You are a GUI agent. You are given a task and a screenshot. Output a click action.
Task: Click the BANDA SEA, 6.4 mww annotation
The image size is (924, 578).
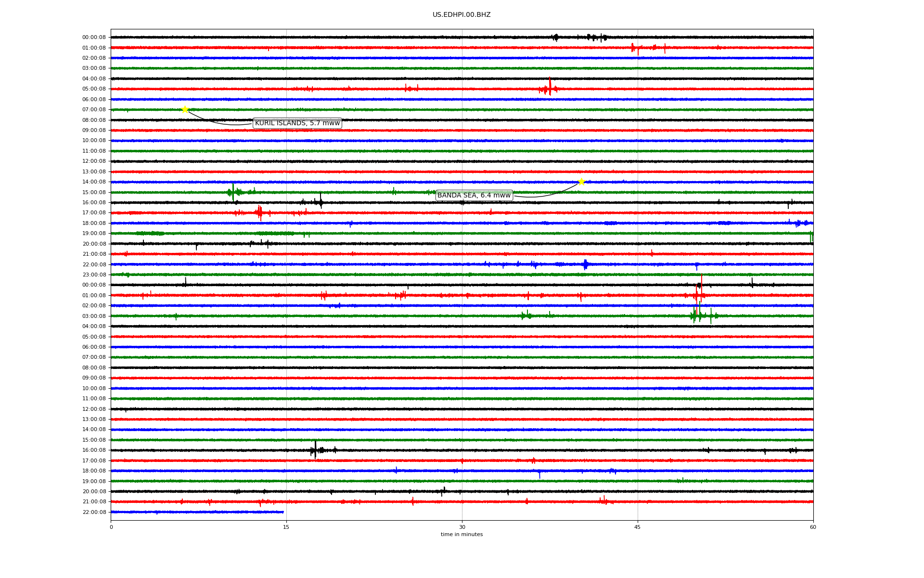tap(474, 195)
